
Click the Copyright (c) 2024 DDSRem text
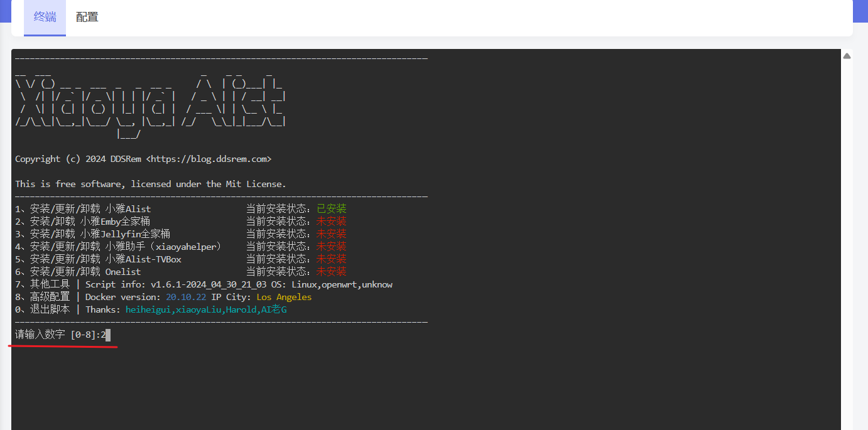[78, 159]
